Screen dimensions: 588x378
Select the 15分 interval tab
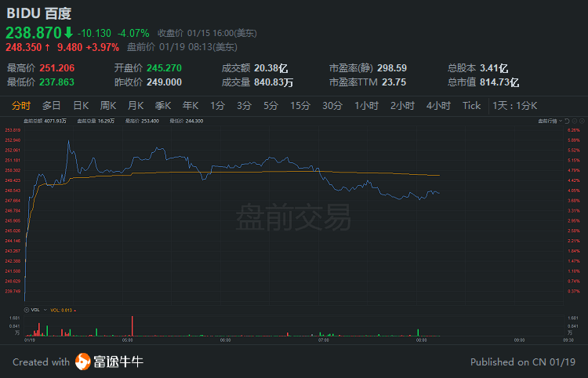click(300, 106)
